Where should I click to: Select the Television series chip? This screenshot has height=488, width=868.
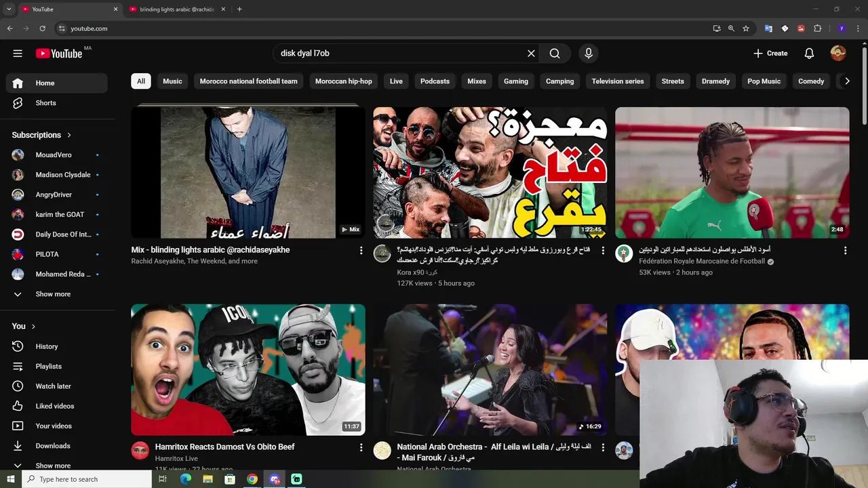pos(618,81)
